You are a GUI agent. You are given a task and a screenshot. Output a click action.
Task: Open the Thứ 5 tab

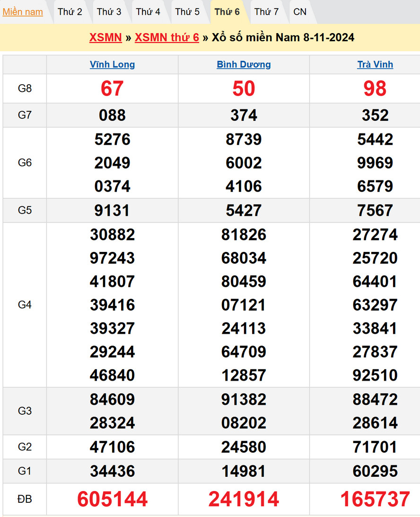coord(187,12)
